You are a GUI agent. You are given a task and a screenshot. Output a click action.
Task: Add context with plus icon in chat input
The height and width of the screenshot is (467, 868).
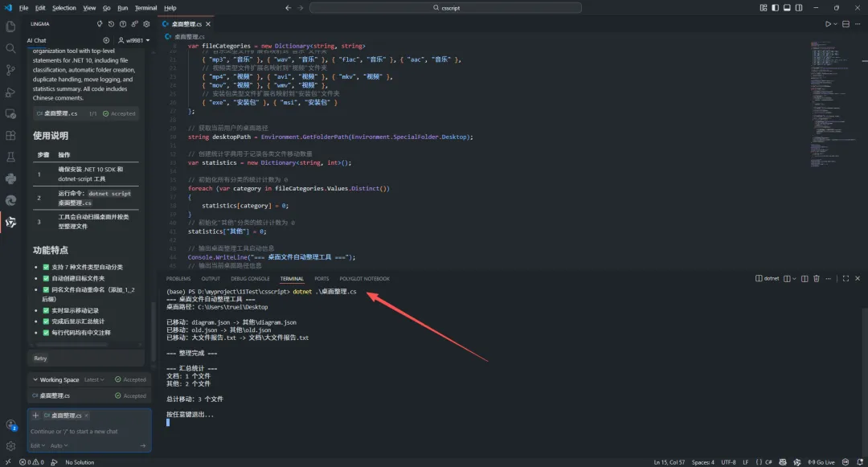[x=35, y=416]
